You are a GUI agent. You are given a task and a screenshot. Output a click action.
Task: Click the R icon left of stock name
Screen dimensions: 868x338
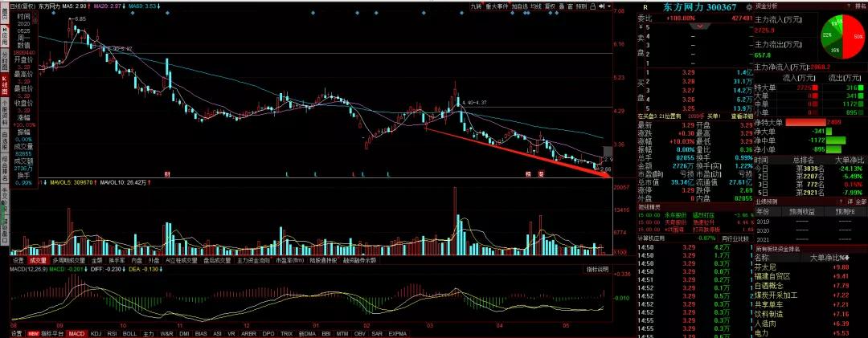click(645, 6)
